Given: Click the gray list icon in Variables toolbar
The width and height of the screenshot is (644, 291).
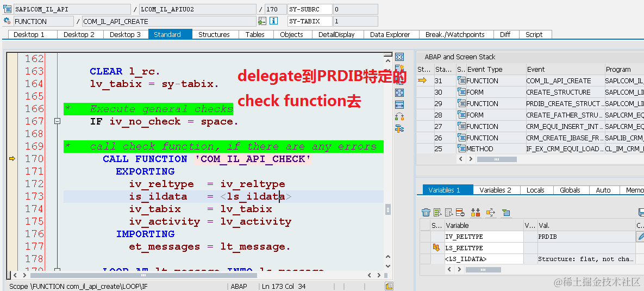Looking at the screenshot, I should click(x=448, y=213).
